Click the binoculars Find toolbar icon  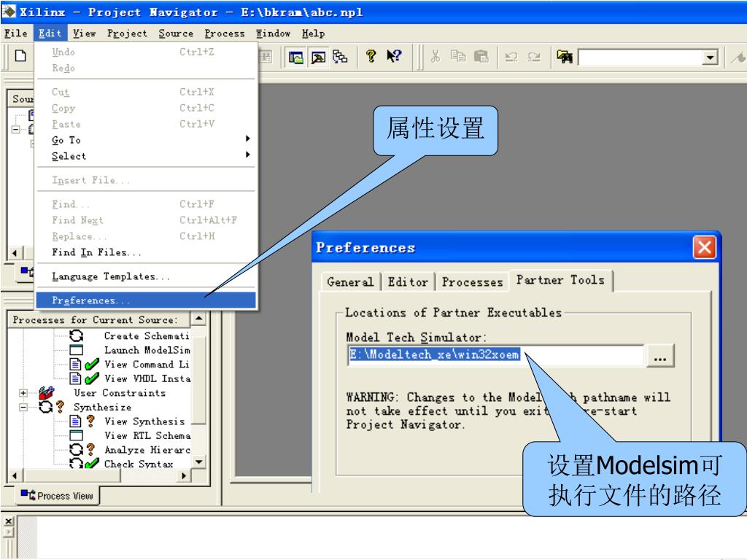click(565, 57)
